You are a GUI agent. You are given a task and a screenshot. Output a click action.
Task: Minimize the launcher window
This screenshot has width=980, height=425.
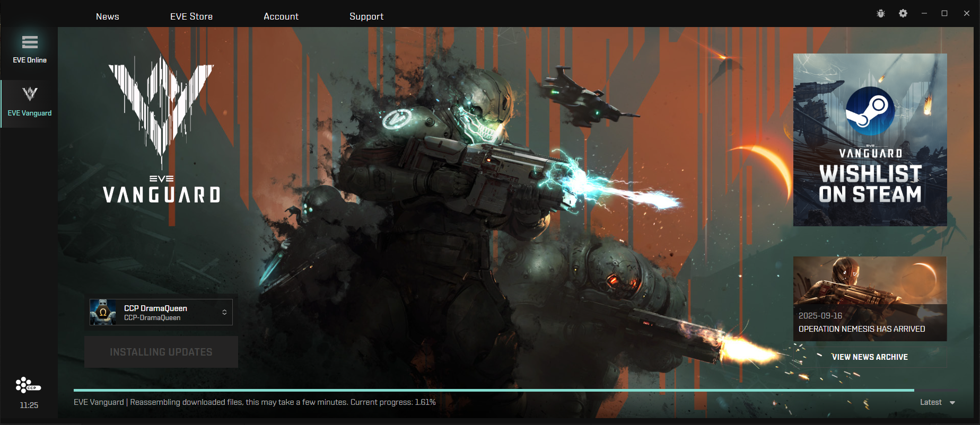pos(924,13)
